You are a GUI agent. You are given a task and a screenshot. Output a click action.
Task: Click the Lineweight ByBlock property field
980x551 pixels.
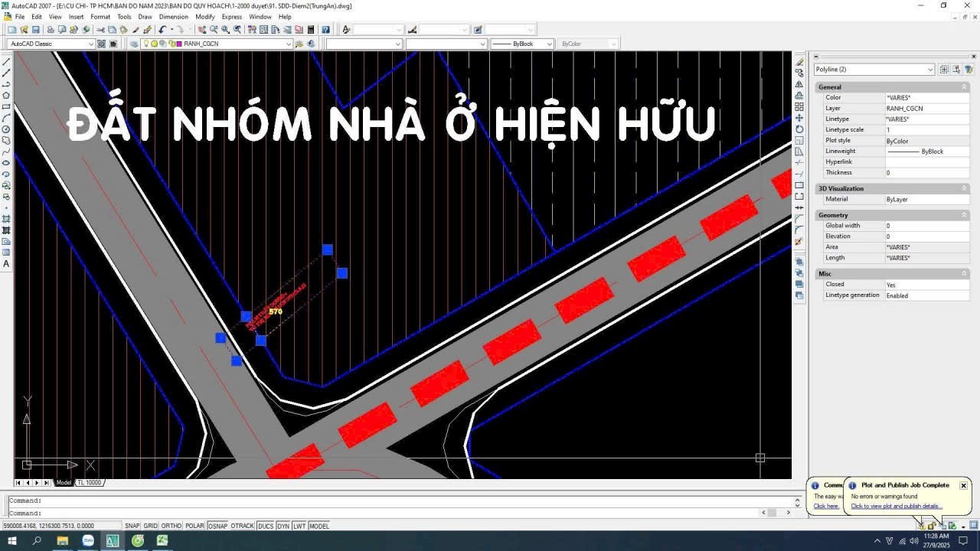coord(926,152)
